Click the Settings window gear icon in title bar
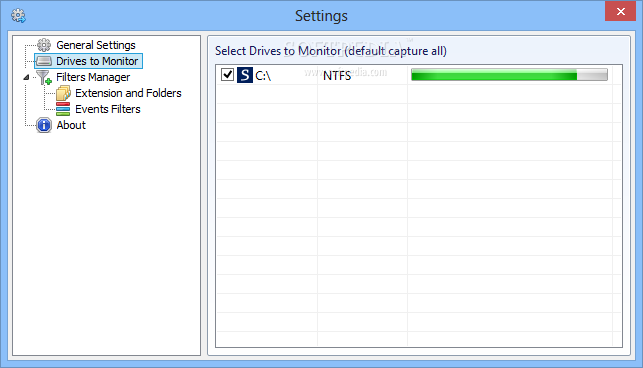This screenshot has width=643, height=368. tap(18, 16)
